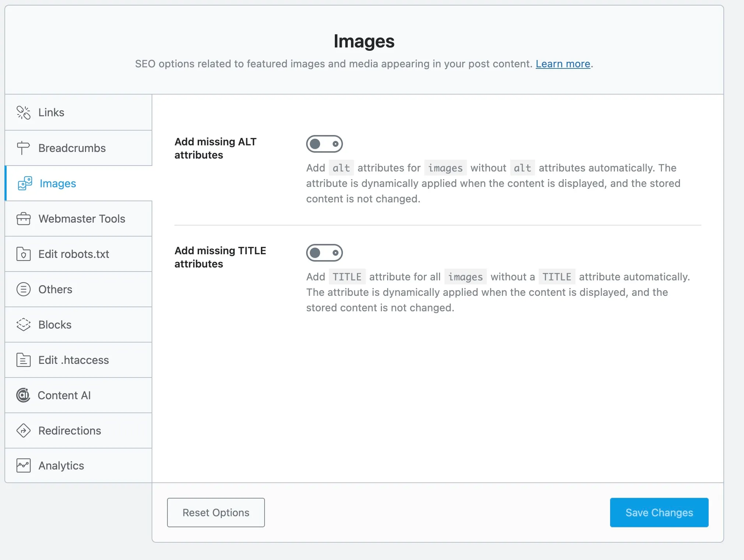This screenshot has height=560, width=744.
Task: Click the Blocks layered-diamond icon
Action: 24,325
